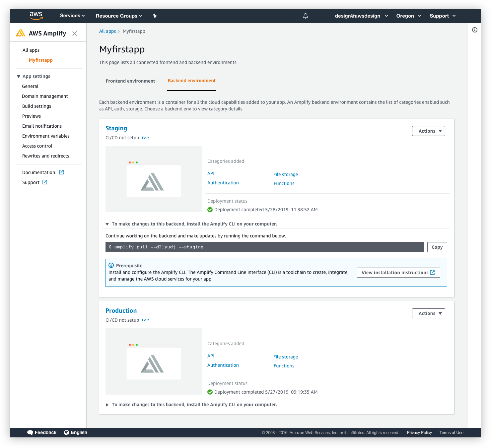Click All apps breadcrumb link

tap(107, 31)
